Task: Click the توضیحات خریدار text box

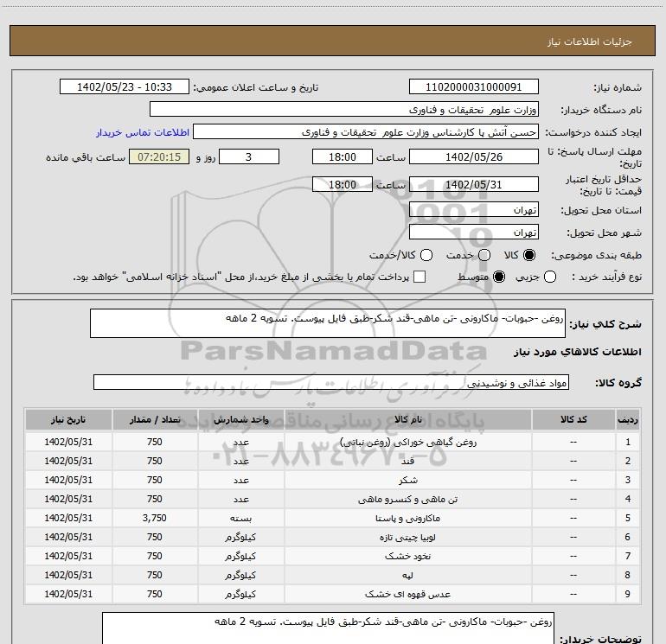Action: (328, 628)
